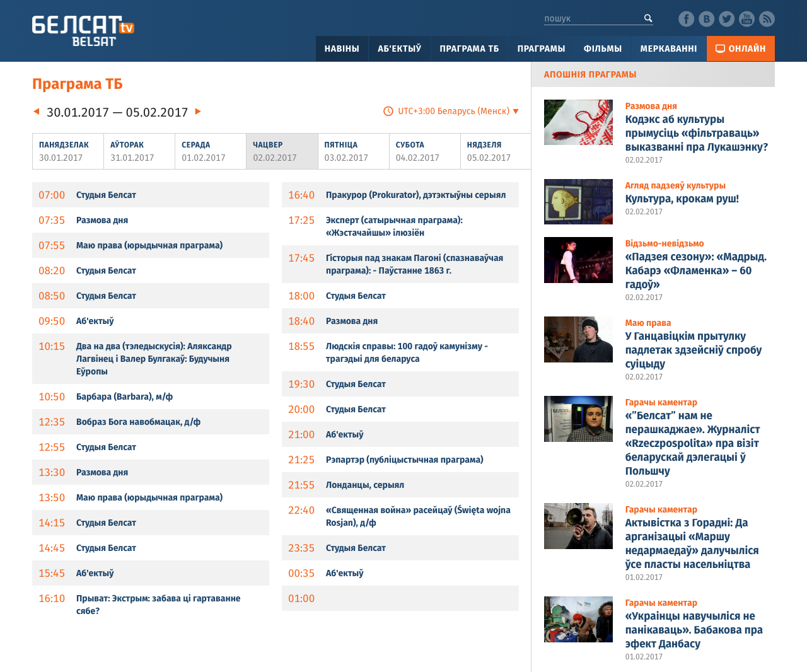
Task: Click the search magnifier icon
Action: pos(648,18)
